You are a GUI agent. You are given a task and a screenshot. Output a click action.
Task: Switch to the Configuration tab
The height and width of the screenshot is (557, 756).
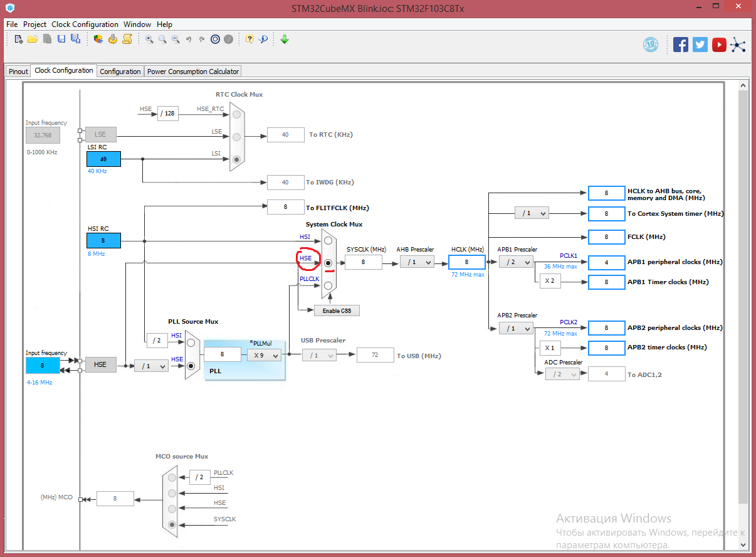(x=120, y=72)
